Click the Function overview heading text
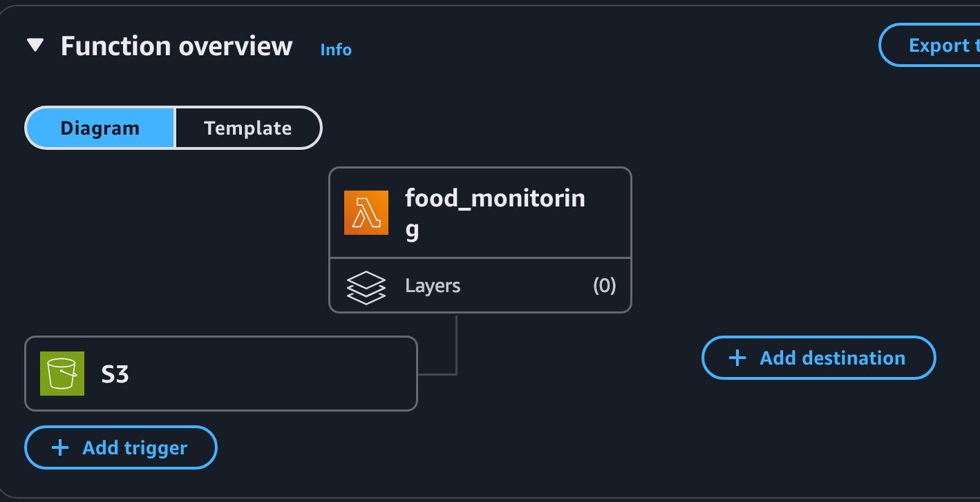The image size is (980, 502). click(x=177, y=46)
